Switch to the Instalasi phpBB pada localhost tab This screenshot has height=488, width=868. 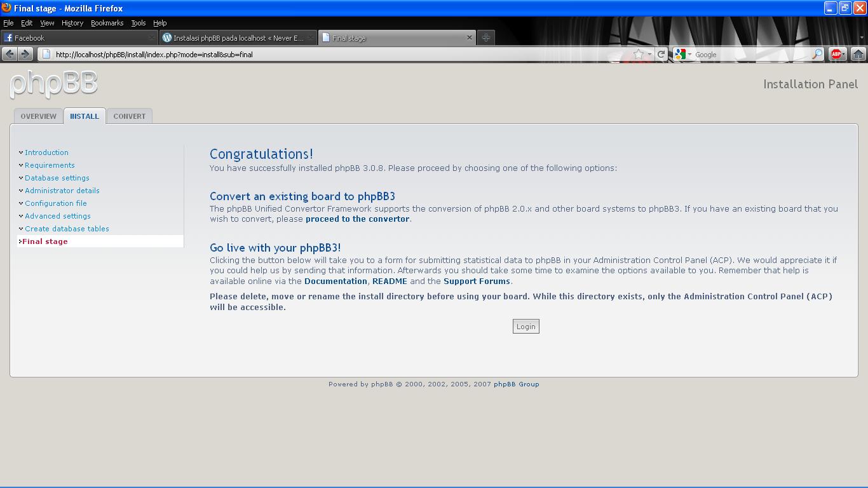238,37
